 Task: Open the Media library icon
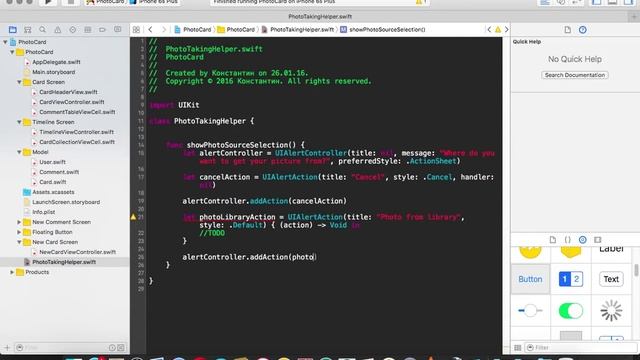pos(598,240)
